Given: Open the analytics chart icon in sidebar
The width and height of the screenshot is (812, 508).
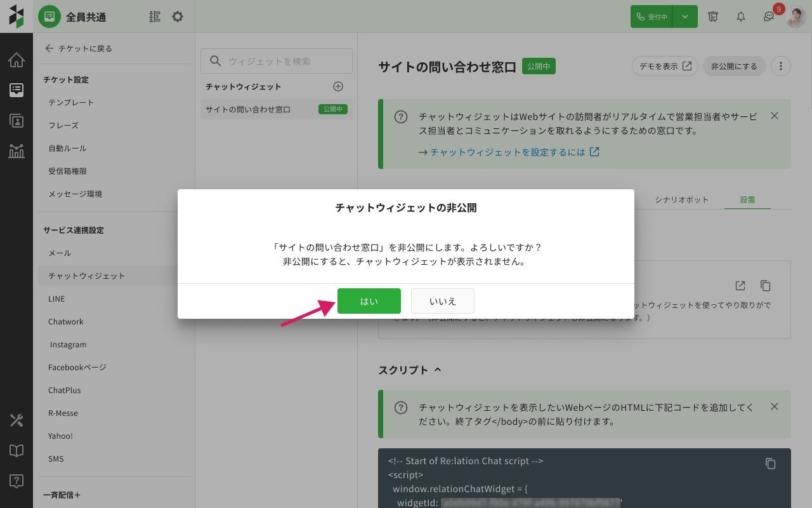Looking at the screenshot, I should (x=16, y=151).
